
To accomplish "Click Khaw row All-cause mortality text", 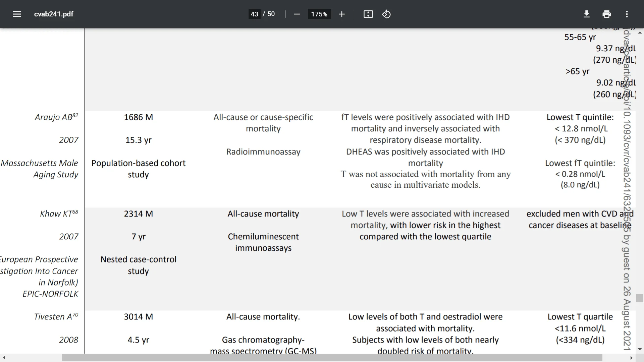I will coord(263,214).
